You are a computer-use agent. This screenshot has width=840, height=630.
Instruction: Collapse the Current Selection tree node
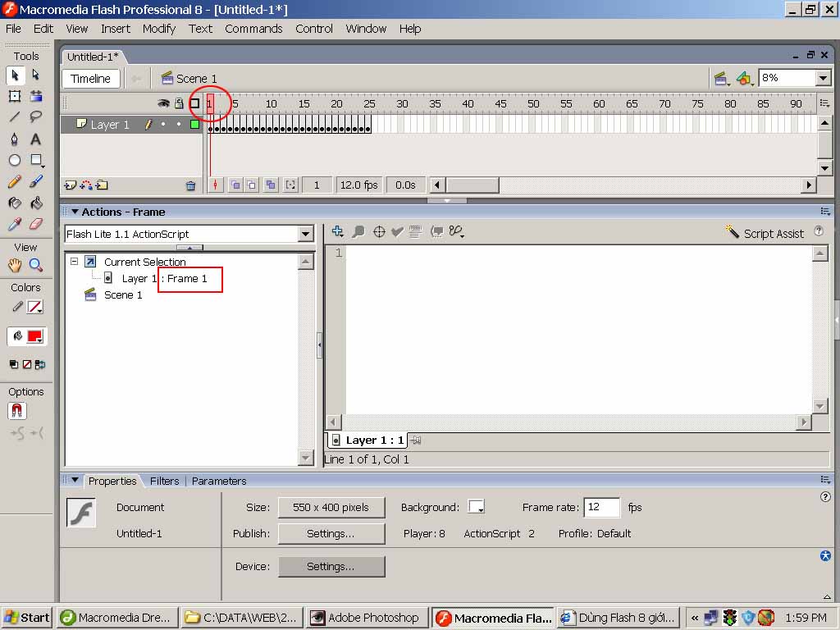[75, 262]
